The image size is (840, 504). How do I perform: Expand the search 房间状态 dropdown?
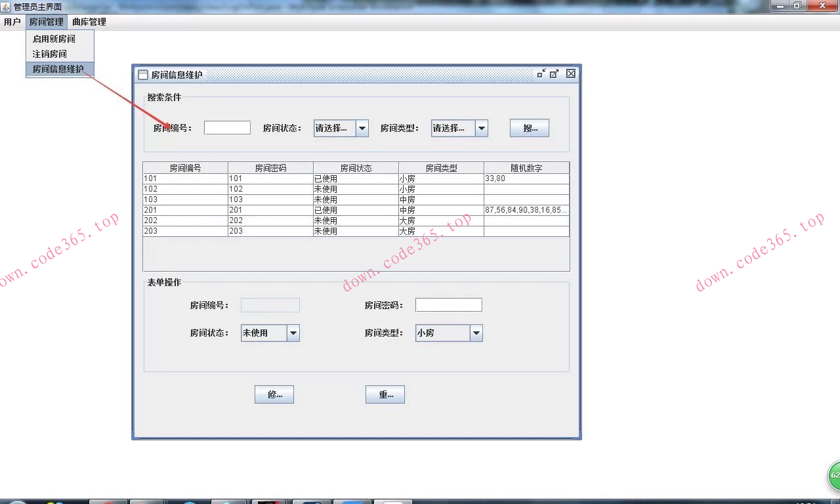tap(362, 129)
